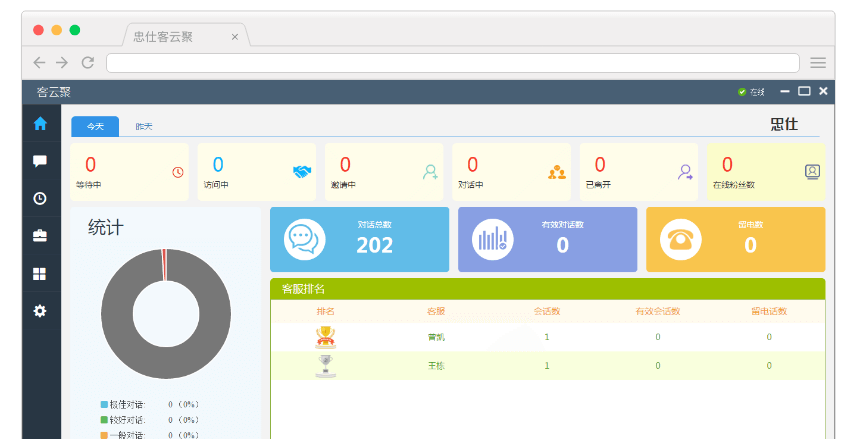Open the history clock sidebar icon
This screenshot has height=439, width=856.
coord(40,198)
